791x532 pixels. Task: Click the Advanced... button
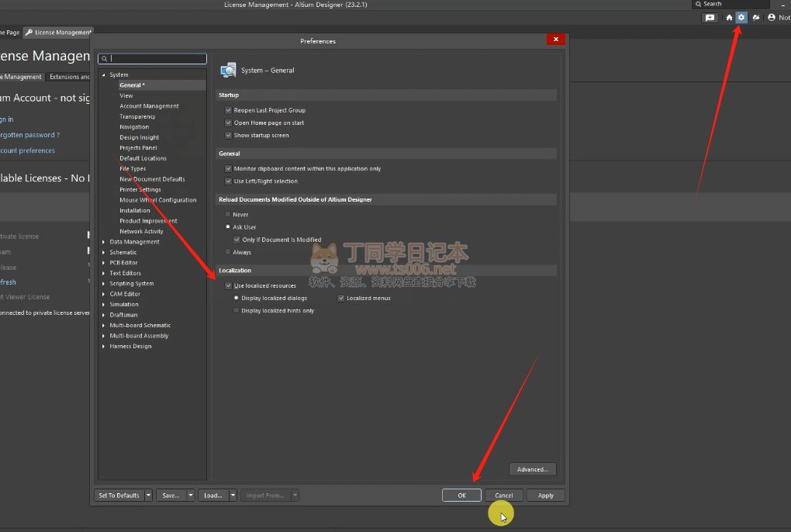click(533, 469)
